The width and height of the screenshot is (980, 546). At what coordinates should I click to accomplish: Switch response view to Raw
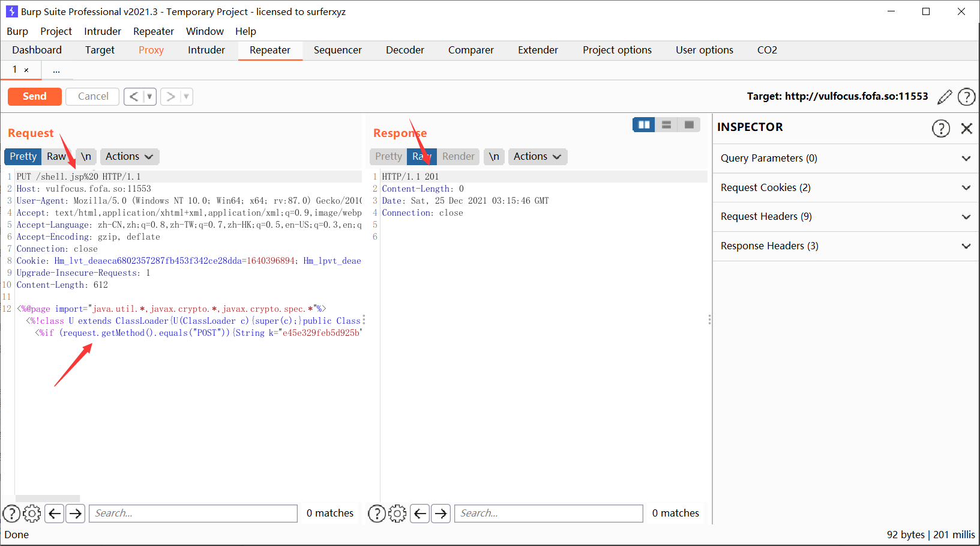coord(421,156)
